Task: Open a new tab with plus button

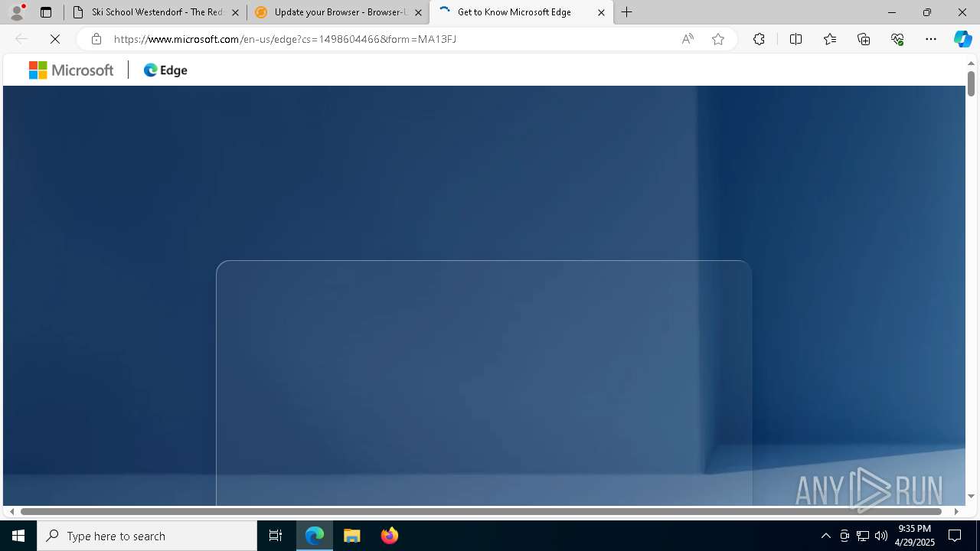Action: click(x=627, y=12)
